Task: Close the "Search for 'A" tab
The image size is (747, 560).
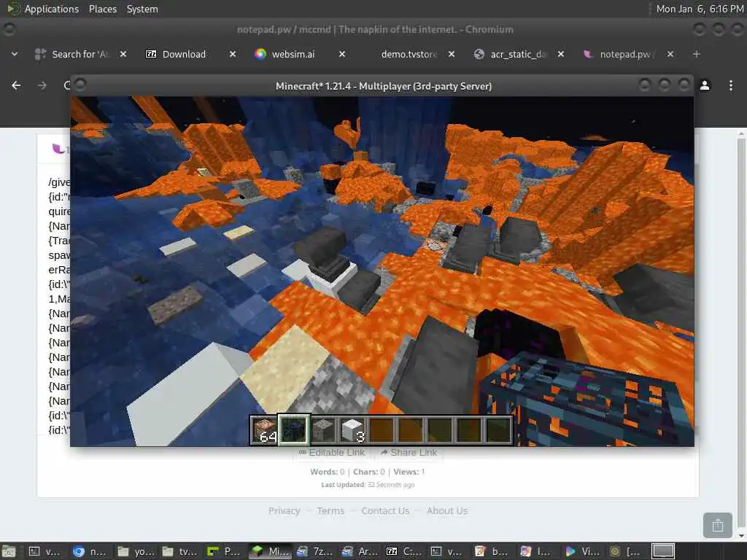Action: point(123,54)
